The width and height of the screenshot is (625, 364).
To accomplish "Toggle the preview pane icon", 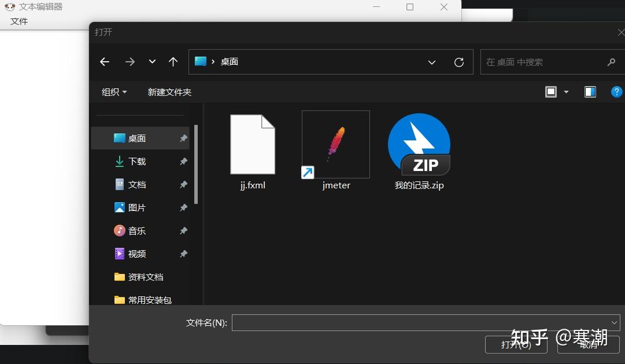I will [x=590, y=91].
